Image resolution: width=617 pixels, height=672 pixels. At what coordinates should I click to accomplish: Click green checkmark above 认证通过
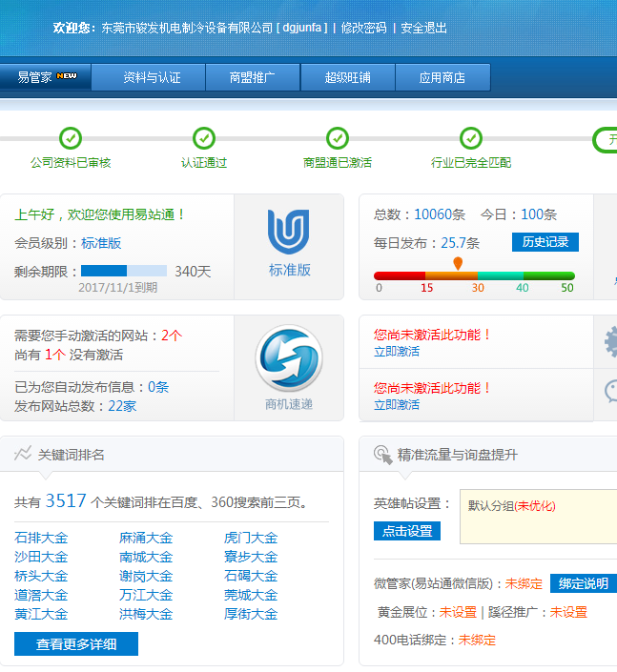point(204,138)
